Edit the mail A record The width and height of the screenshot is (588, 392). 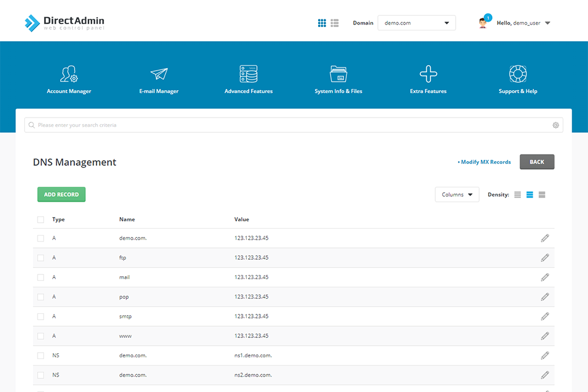point(545,277)
